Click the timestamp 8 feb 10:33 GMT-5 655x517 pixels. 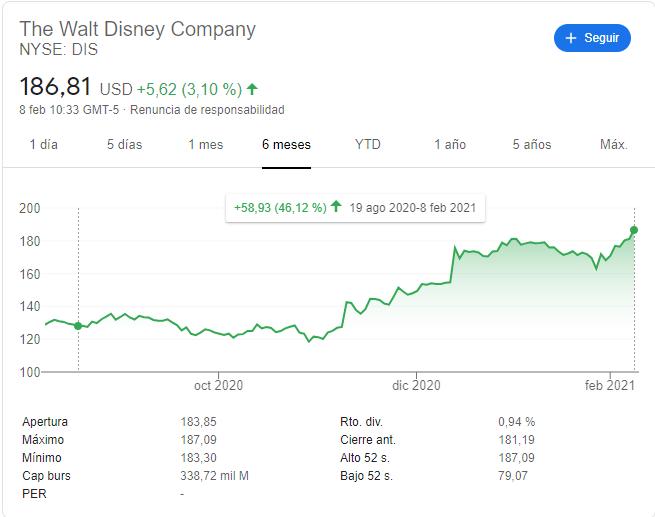coord(69,110)
